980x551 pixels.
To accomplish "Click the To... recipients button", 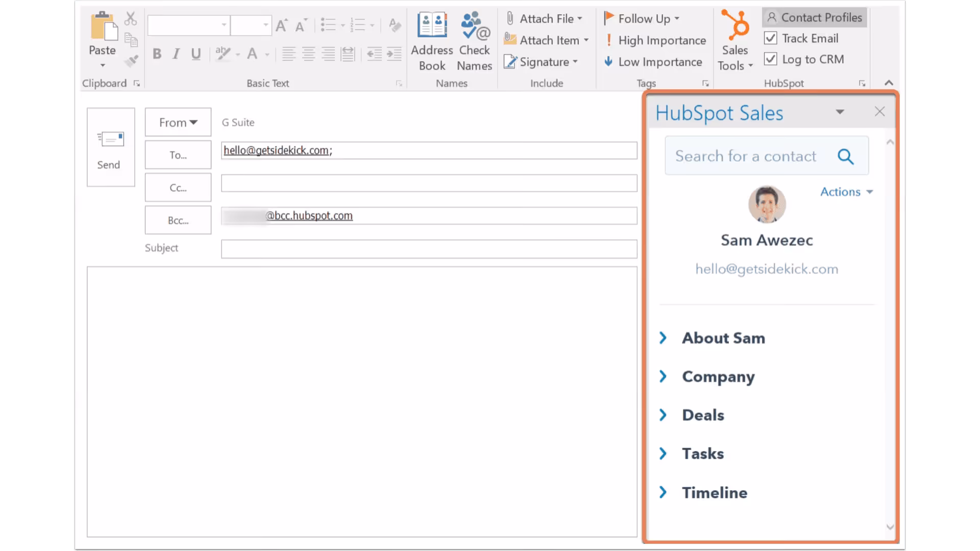I will coord(178,155).
